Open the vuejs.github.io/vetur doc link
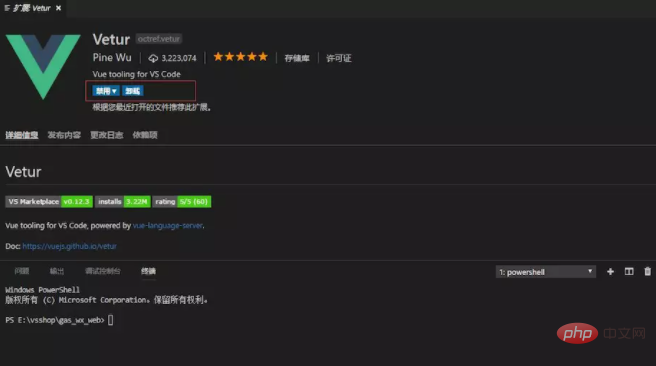 [69, 246]
